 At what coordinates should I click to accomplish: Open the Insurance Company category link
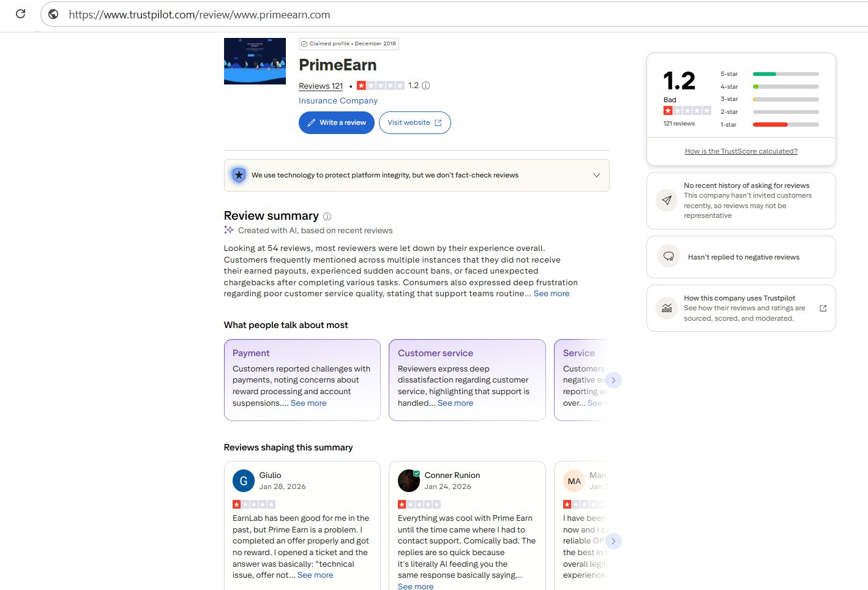click(x=338, y=101)
